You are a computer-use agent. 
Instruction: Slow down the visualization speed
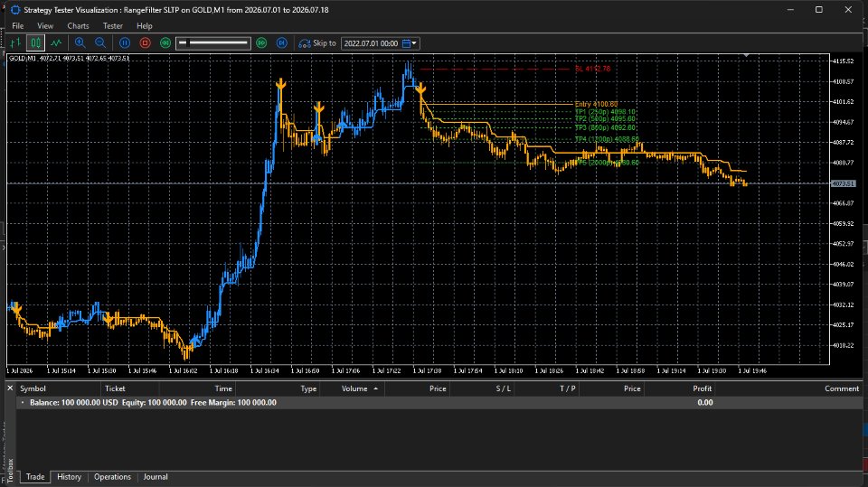tap(165, 42)
